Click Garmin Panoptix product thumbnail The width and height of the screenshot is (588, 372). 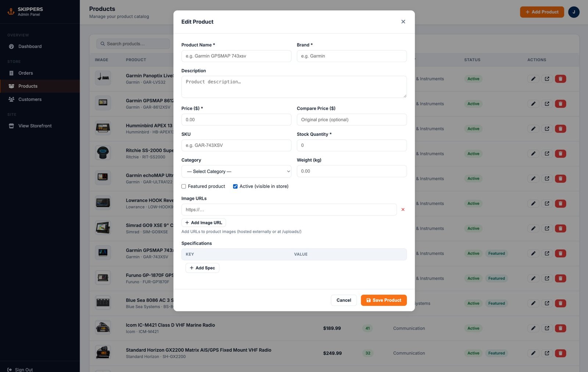click(x=103, y=78)
